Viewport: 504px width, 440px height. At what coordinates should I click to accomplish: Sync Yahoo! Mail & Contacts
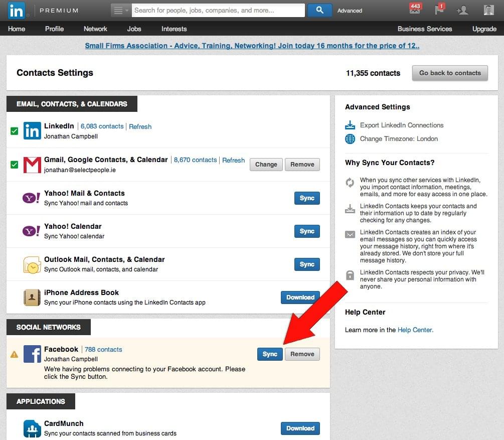307,198
